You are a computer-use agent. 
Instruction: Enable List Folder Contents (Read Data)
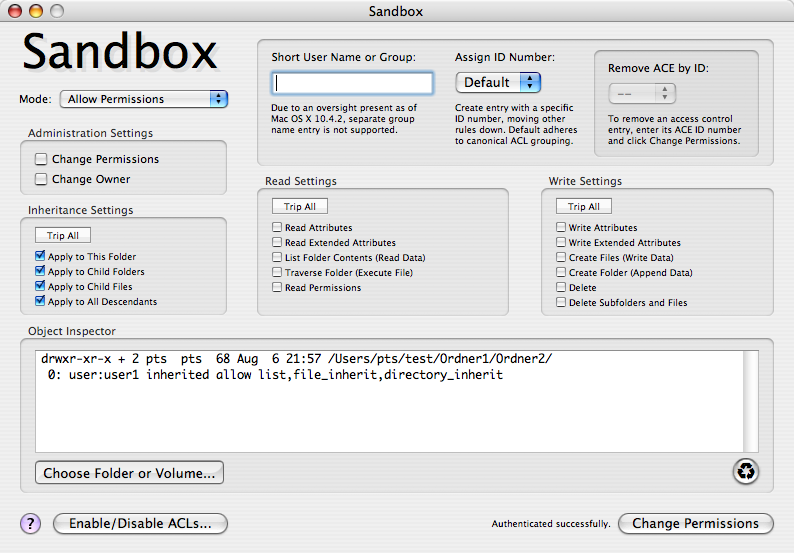[x=277, y=258]
